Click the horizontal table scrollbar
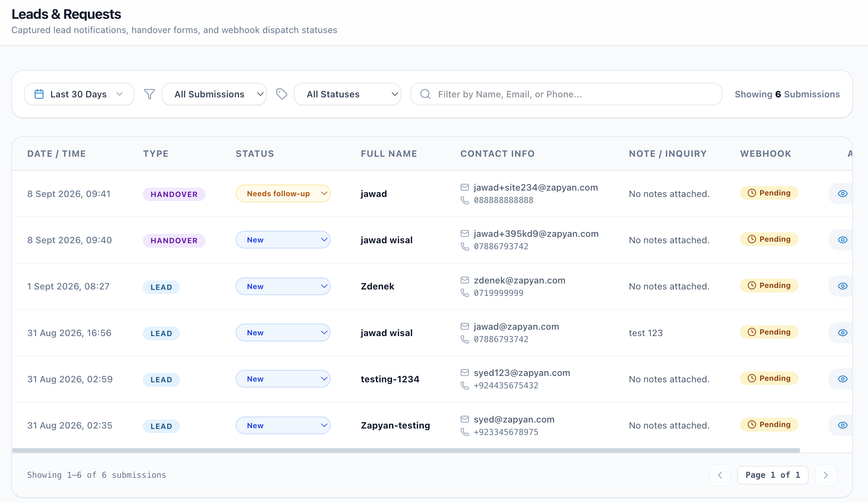Viewport: 868px width, 503px height. [406, 450]
